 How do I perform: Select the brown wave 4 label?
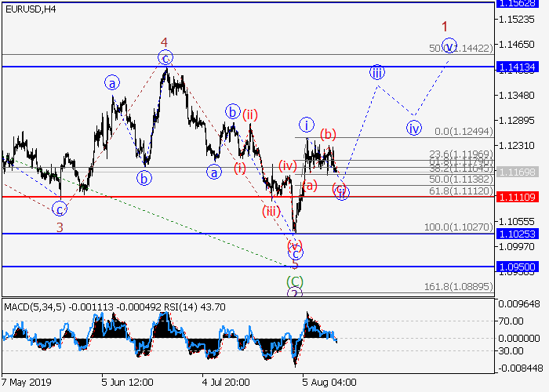165,42
